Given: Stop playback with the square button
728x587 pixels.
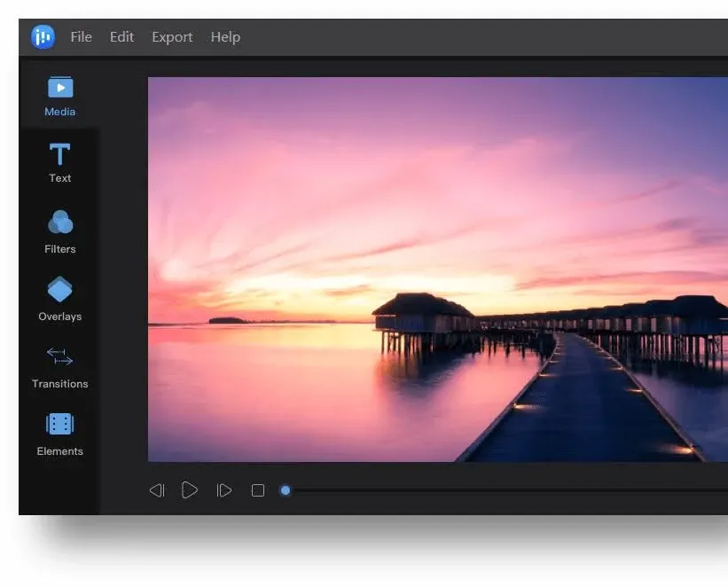Looking at the screenshot, I should pyautogui.click(x=258, y=490).
